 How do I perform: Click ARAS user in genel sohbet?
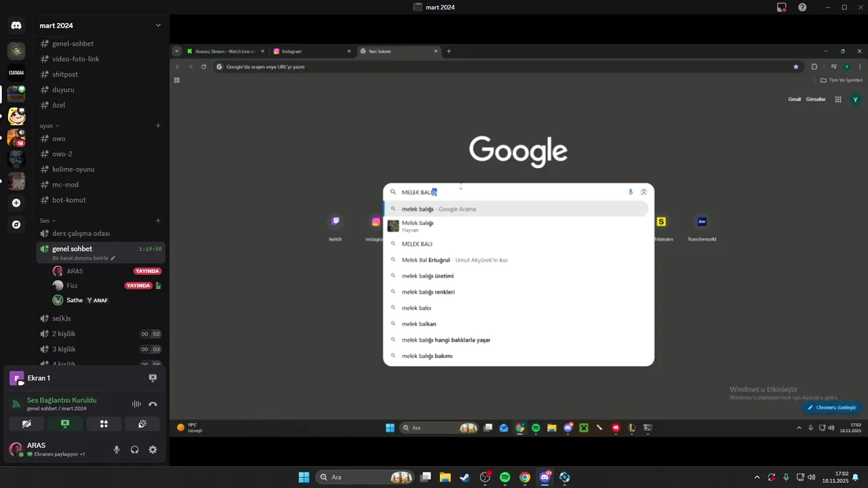click(x=106, y=271)
